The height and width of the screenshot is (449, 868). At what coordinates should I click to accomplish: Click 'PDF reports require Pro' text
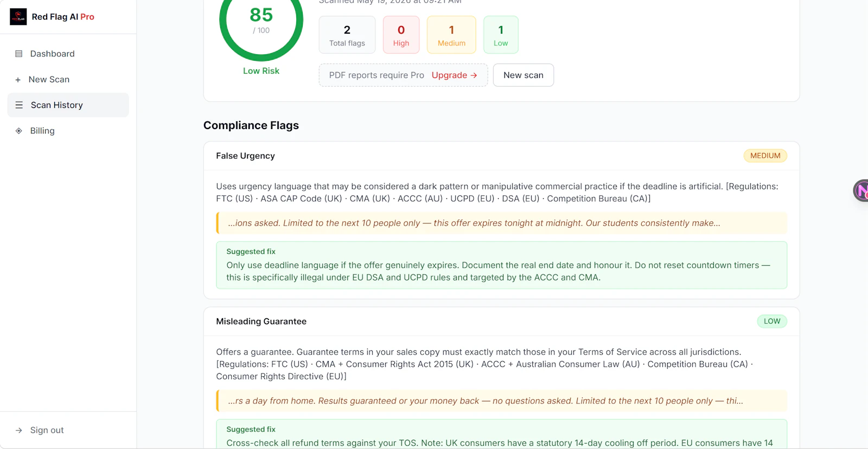click(376, 75)
